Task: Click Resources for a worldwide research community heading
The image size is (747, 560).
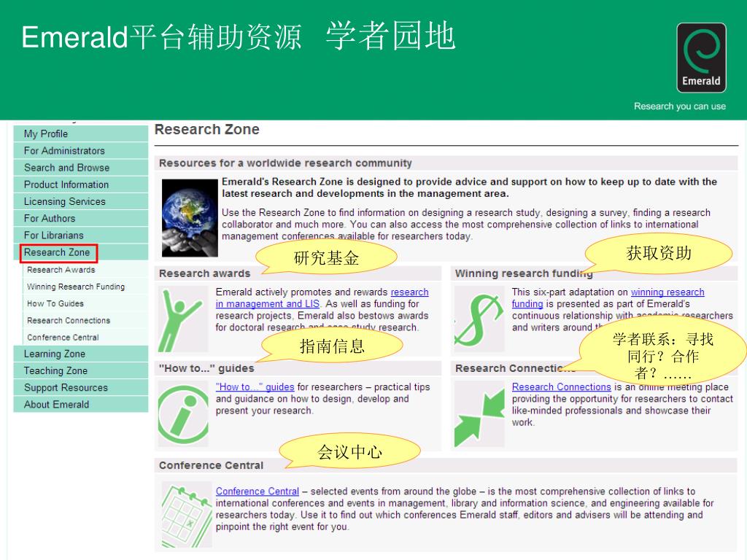Action: 285,163
